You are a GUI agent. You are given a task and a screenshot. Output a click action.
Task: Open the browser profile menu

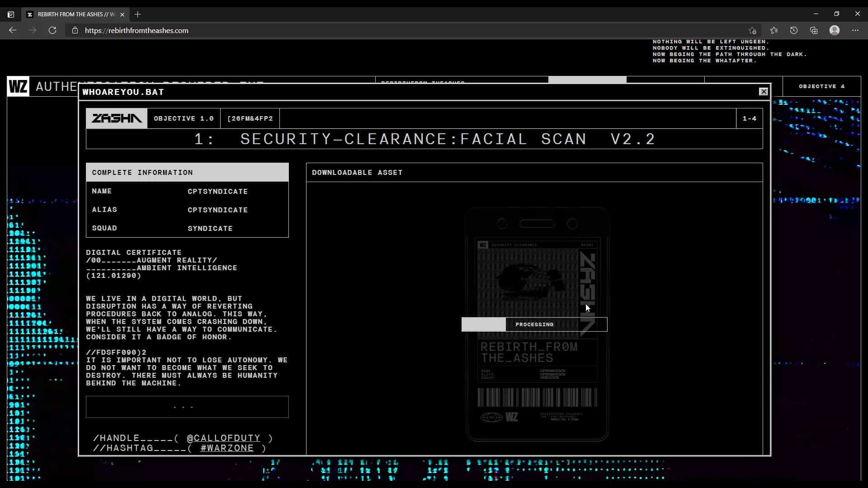pos(835,30)
